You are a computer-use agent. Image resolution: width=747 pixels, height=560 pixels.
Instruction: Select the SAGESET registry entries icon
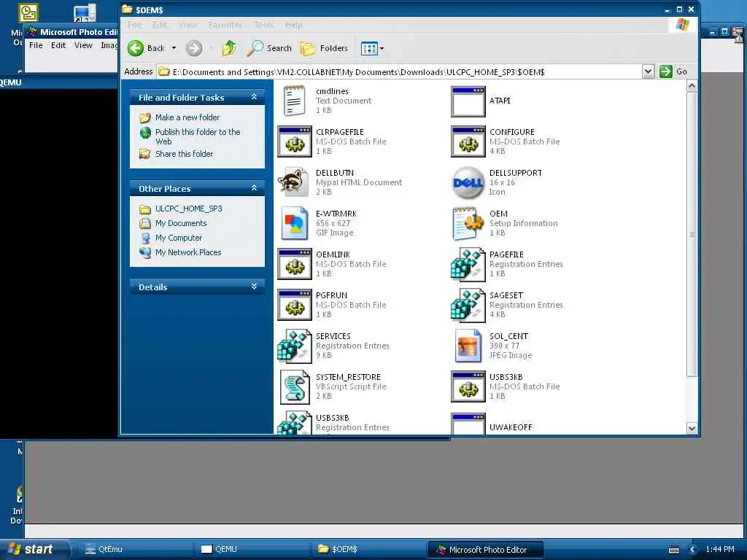click(468, 306)
